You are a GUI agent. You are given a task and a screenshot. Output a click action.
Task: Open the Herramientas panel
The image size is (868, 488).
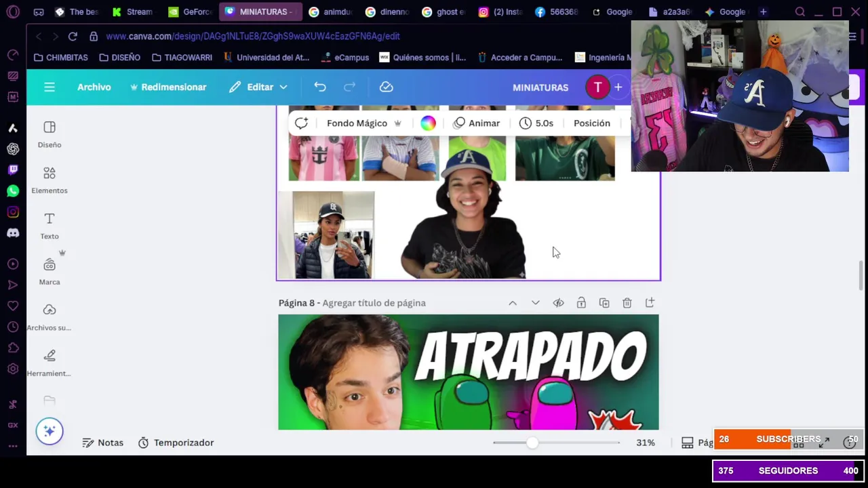point(50,363)
